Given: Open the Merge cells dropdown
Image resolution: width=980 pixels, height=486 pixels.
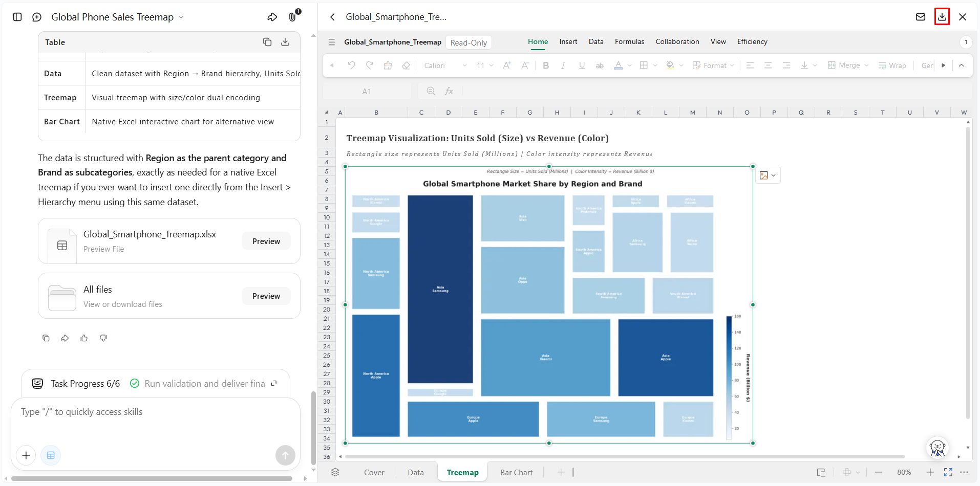Looking at the screenshot, I should point(848,65).
